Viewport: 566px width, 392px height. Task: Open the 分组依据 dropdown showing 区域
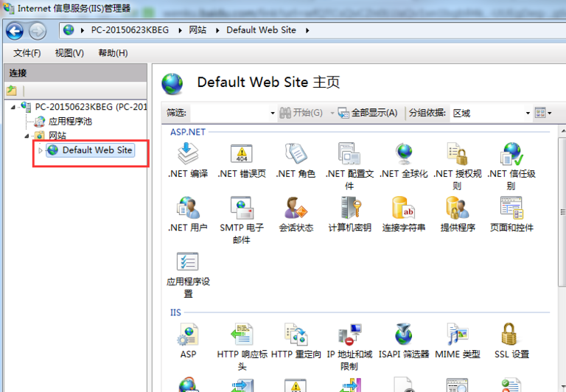491,113
